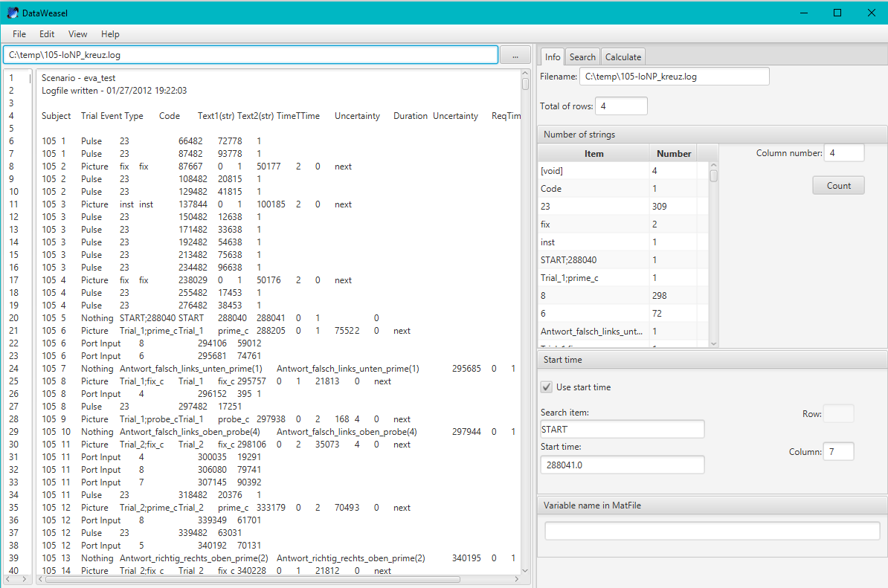888x588 pixels.
Task: Click the browse file "..." button
Action: click(515, 56)
